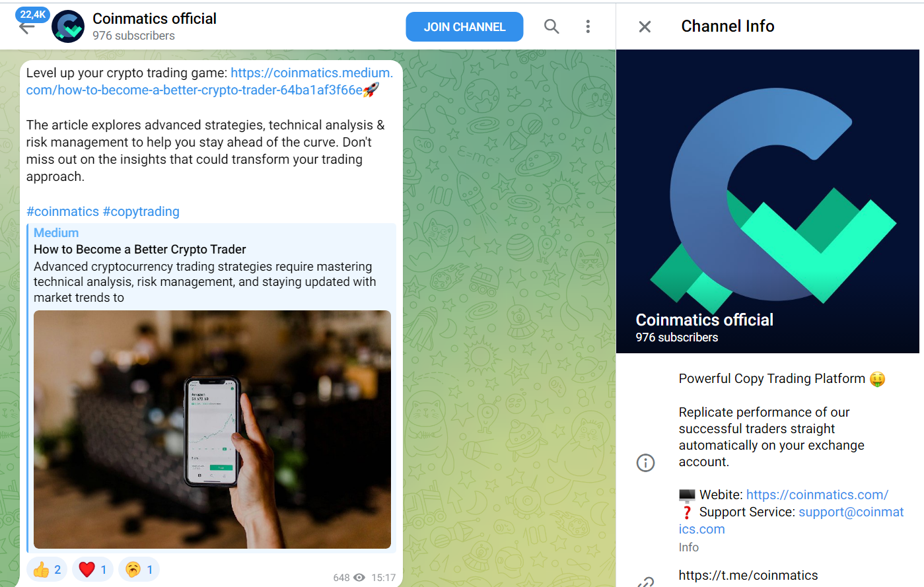Click the article preview description text
The width and height of the screenshot is (924, 587).
point(205,282)
